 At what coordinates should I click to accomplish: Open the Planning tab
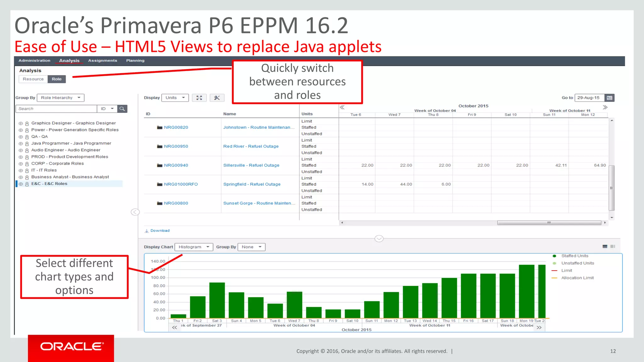(x=135, y=61)
